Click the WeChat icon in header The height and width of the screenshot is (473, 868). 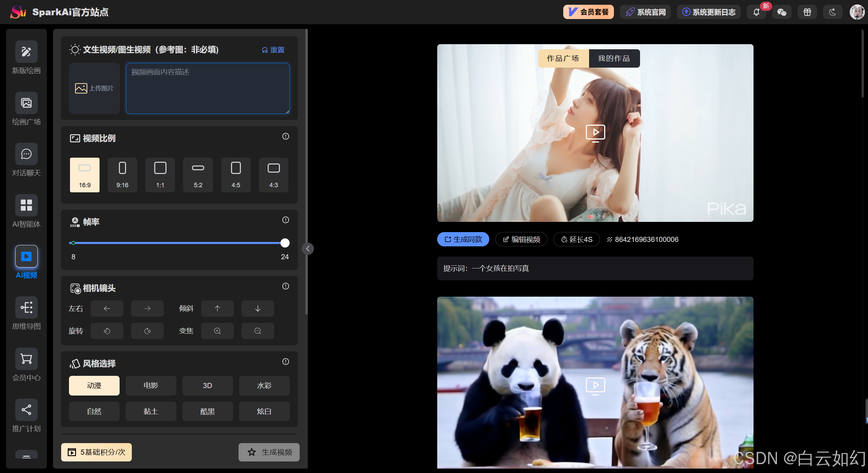pyautogui.click(x=782, y=12)
